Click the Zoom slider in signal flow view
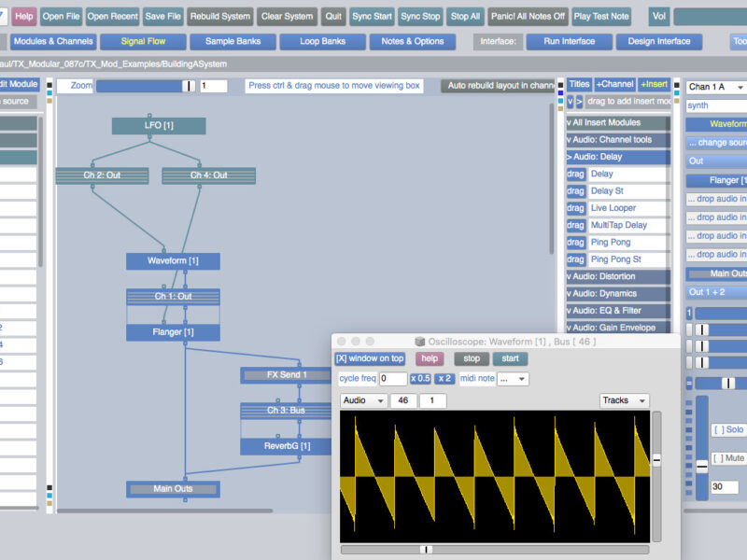The width and height of the screenshot is (747, 560). (x=146, y=86)
